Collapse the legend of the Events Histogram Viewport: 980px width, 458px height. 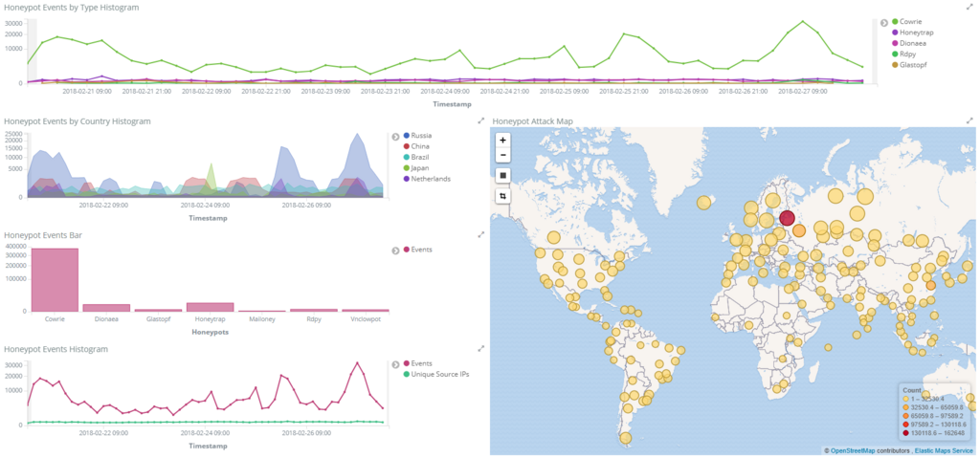pyautogui.click(x=395, y=364)
